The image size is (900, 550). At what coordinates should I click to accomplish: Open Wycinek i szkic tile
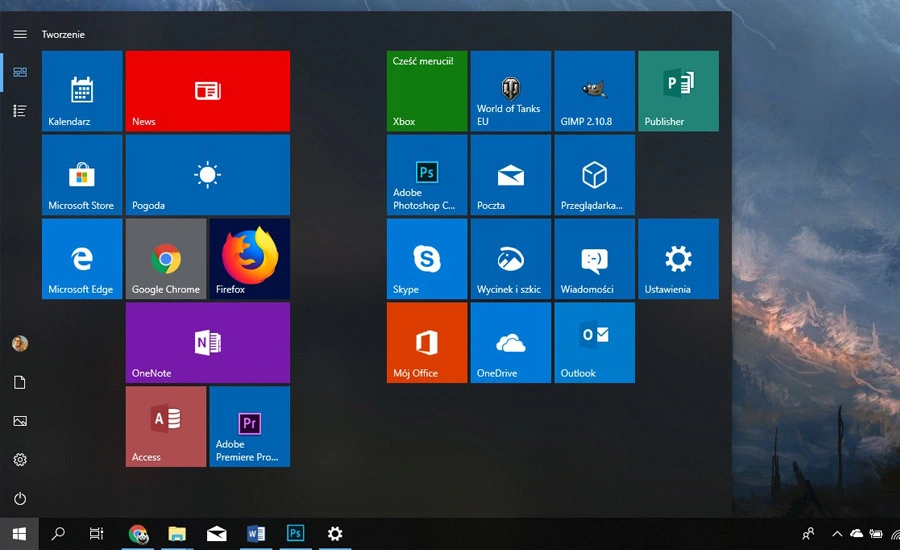tap(511, 259)
